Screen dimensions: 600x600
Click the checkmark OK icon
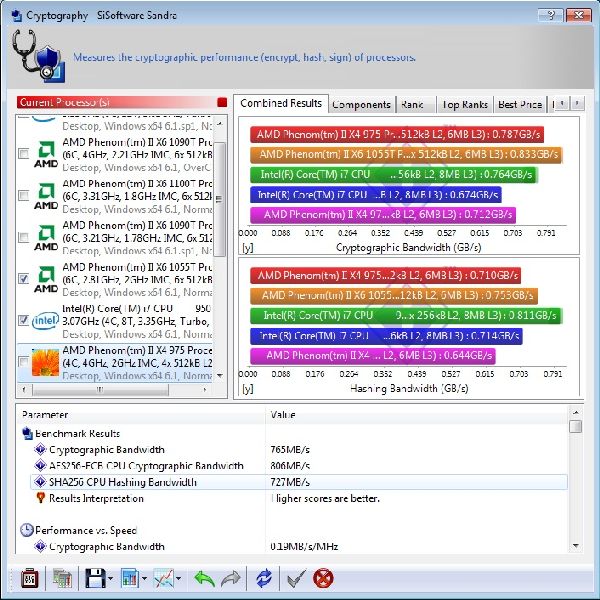pyautogui.click(x=296, y=578)
